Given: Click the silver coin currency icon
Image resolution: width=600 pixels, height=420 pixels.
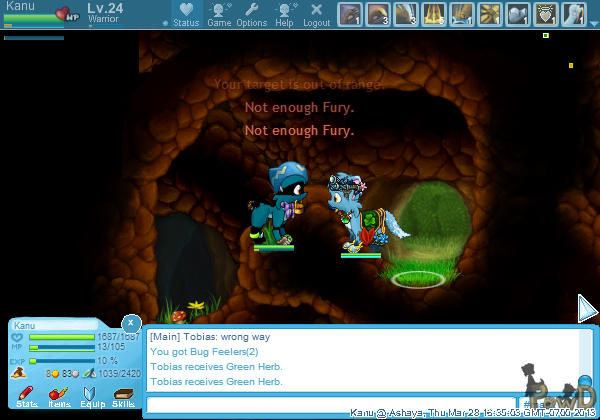Looking at the screenshot, I should [76, 374].
